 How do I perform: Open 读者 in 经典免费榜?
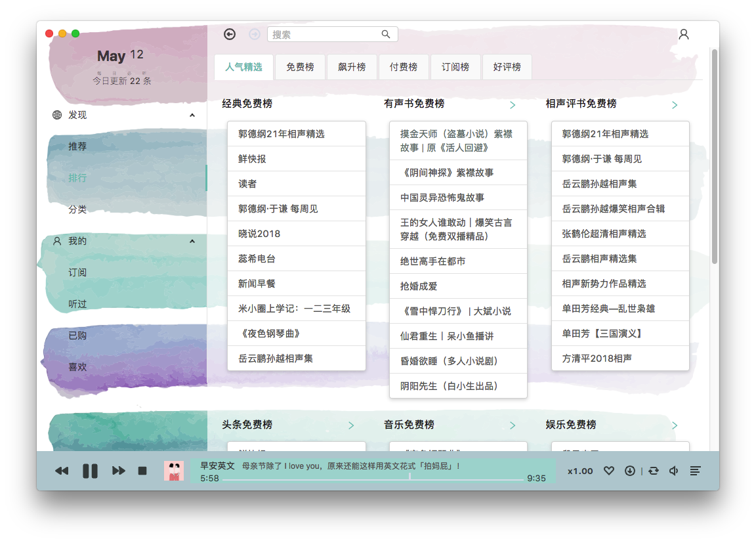(x=297, y=184)
